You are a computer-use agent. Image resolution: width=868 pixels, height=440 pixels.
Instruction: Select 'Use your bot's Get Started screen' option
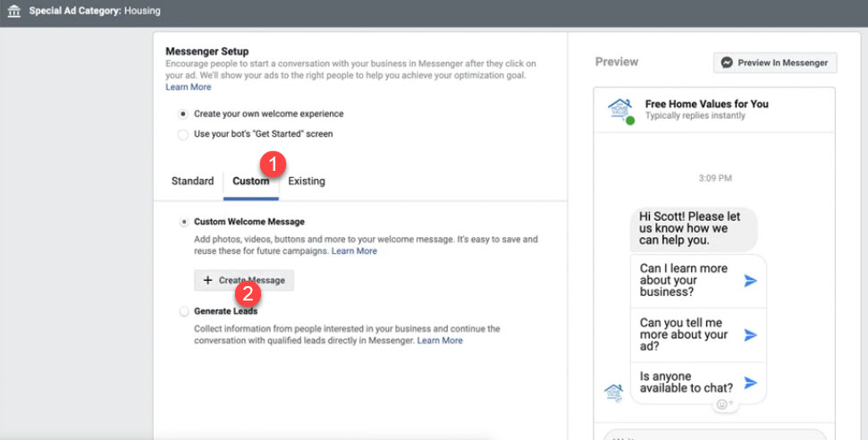(x=183, y=134)
